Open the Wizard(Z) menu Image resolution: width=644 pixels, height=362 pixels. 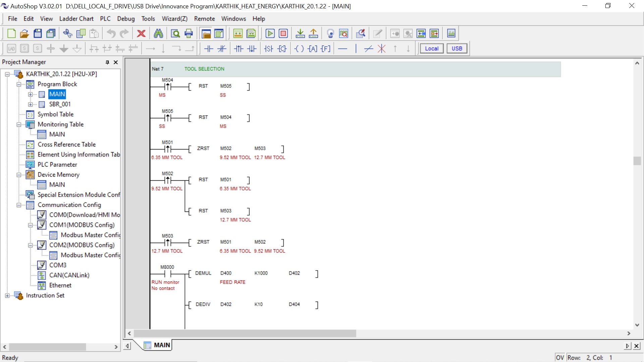pyautogui.click(x=174, y=19)
